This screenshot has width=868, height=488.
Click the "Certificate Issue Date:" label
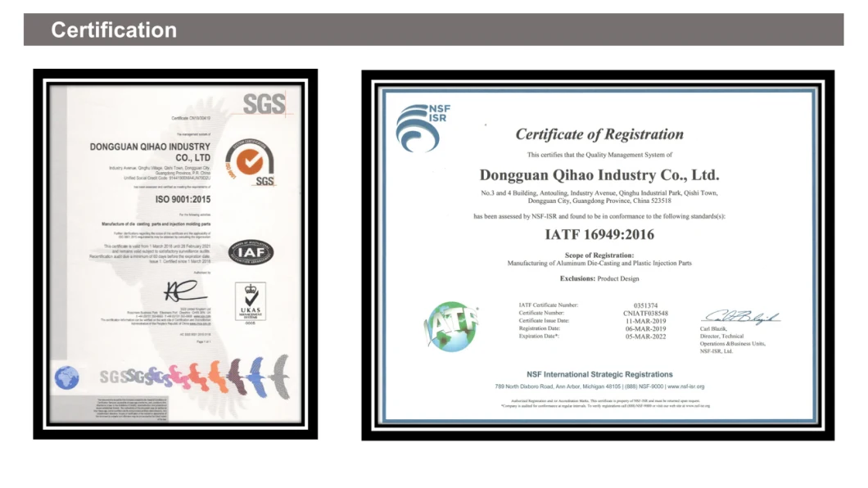coord(544,320)
